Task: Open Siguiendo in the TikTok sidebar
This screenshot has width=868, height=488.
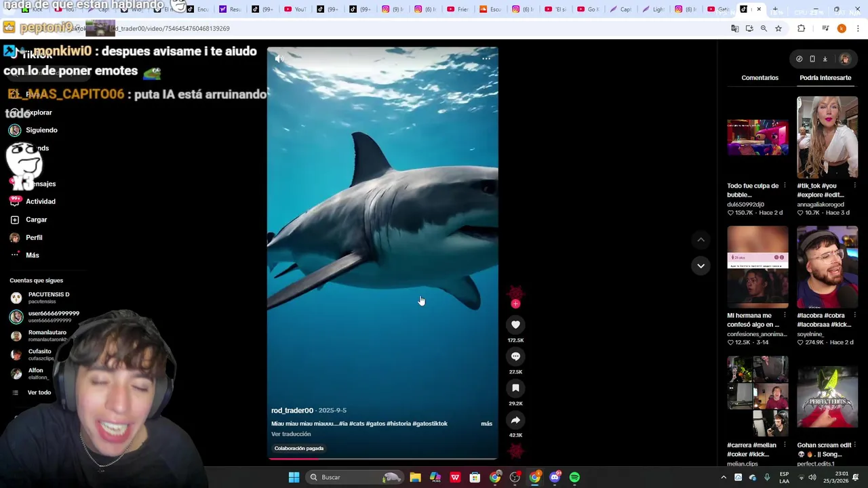Action: [x=34, y=130]
